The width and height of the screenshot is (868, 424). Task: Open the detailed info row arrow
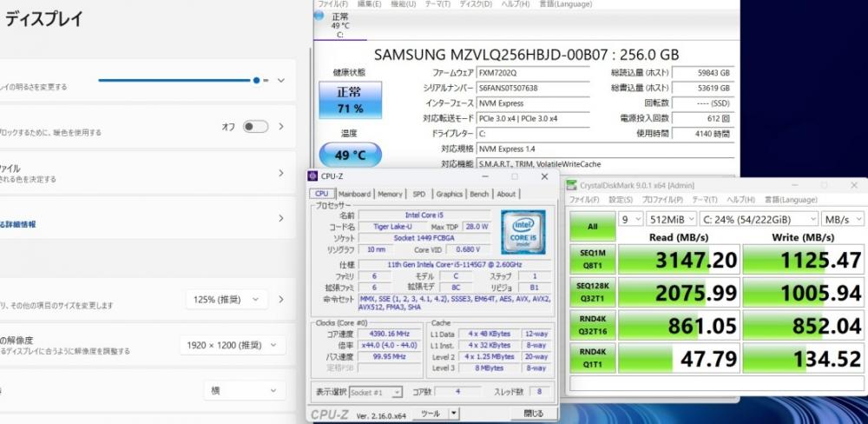(281, 218)
